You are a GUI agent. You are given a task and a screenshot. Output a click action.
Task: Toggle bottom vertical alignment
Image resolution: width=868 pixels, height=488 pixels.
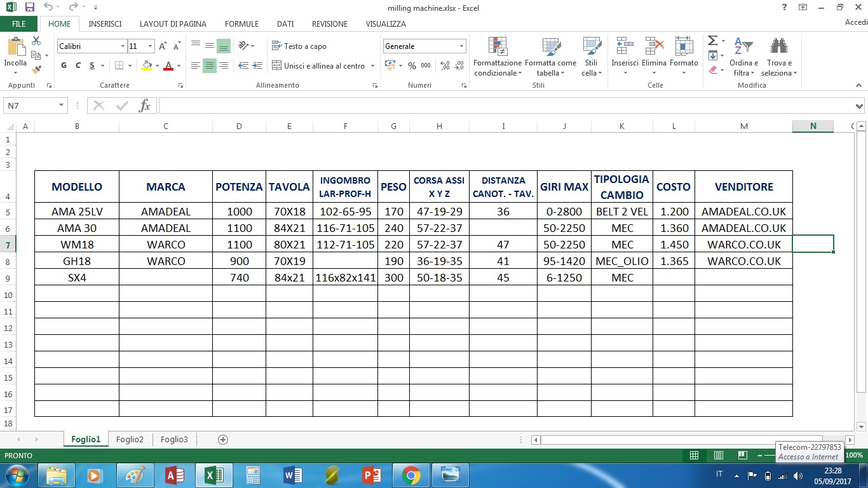coord(224,46)
